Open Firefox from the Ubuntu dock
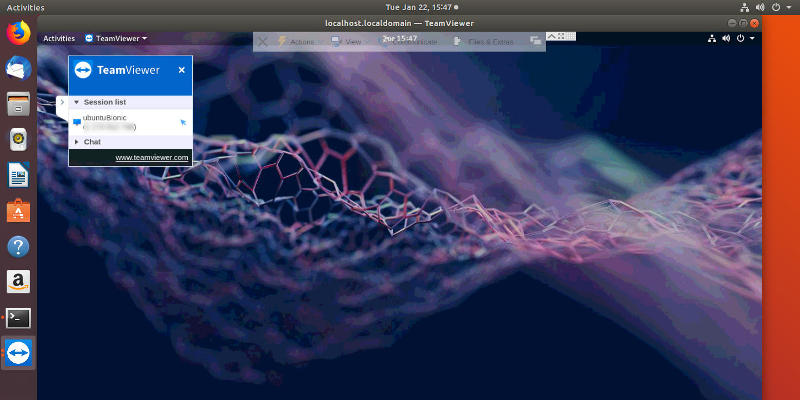Screen dimensions: 800x400 click(18, 33)
